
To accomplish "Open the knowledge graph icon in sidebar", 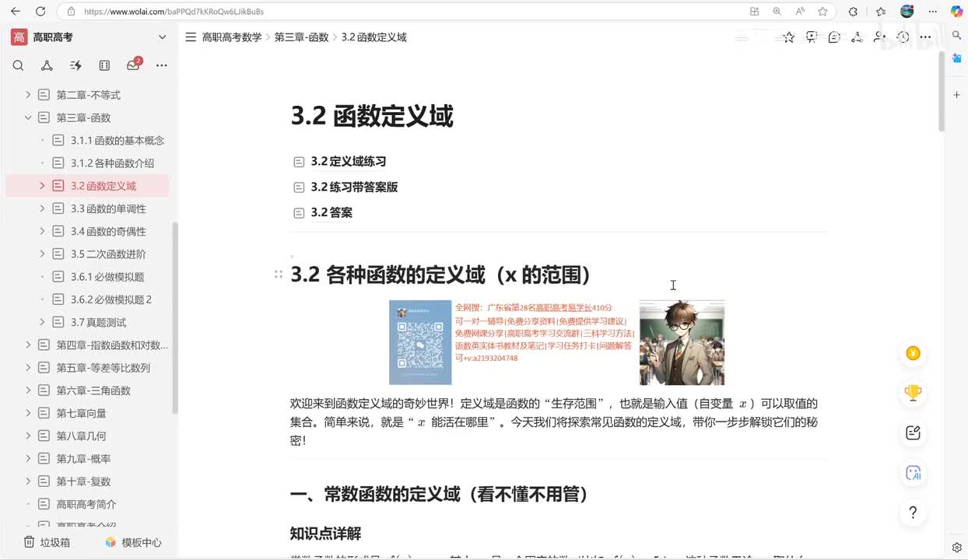I will tap(47, 66).
